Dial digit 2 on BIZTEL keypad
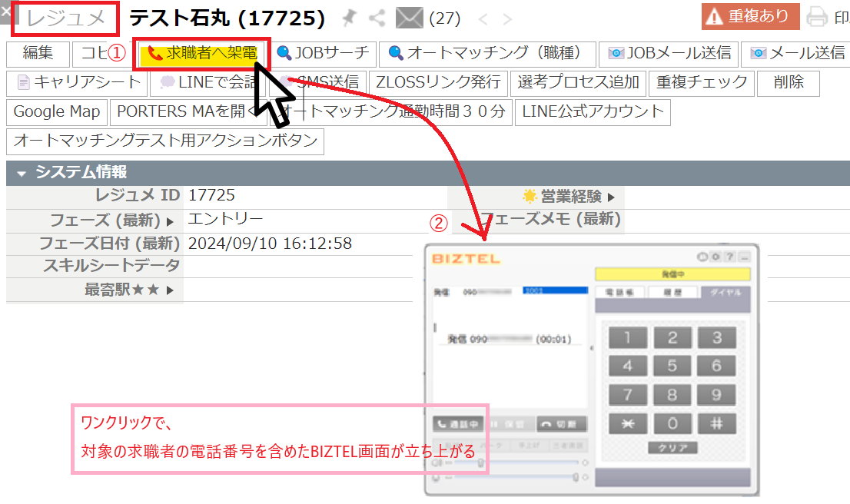The width and height of the screenshot is (850, 504). [672, 337]
